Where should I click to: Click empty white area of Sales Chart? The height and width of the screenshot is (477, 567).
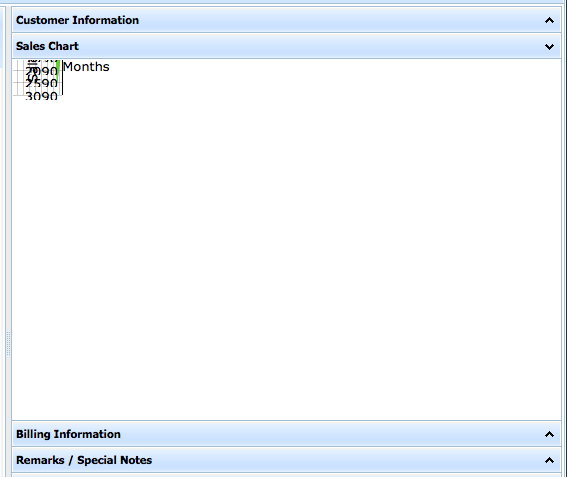click(x=286, y=253)
